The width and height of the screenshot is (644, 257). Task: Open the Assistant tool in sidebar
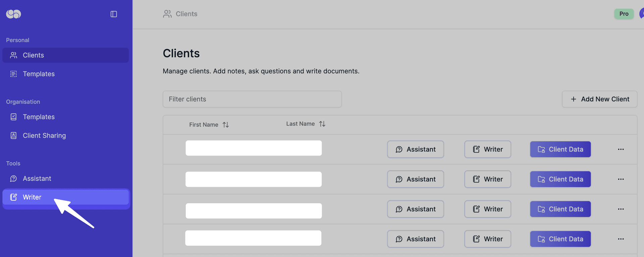(37, 179)
